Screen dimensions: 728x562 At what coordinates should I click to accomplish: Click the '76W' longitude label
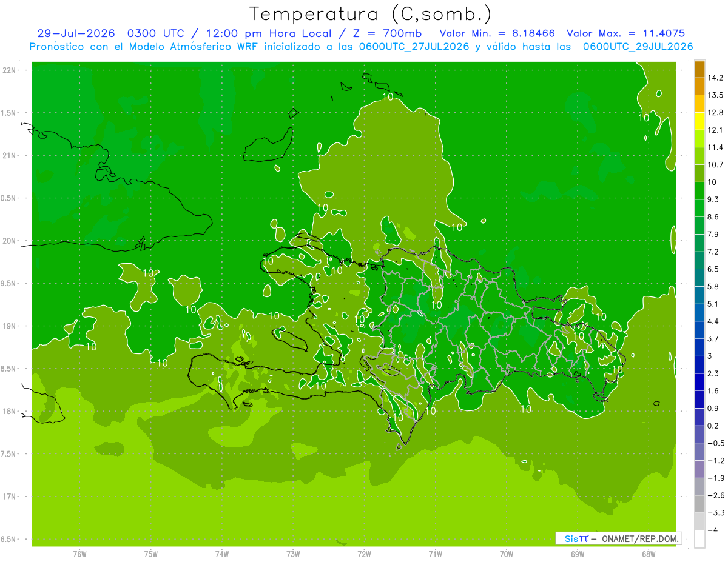tap(79, 554)
